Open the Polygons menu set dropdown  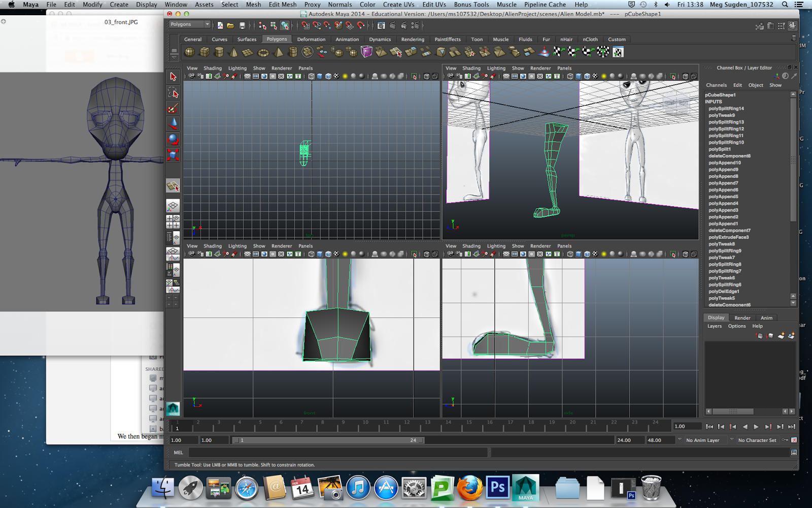coord(189,24)
